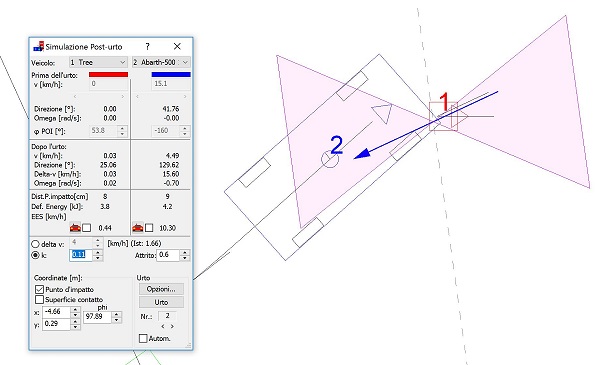The height and width of the screenshot is (365, 600).
Task: Go to previous Urto number with left arrow
Action: [163, 326]
